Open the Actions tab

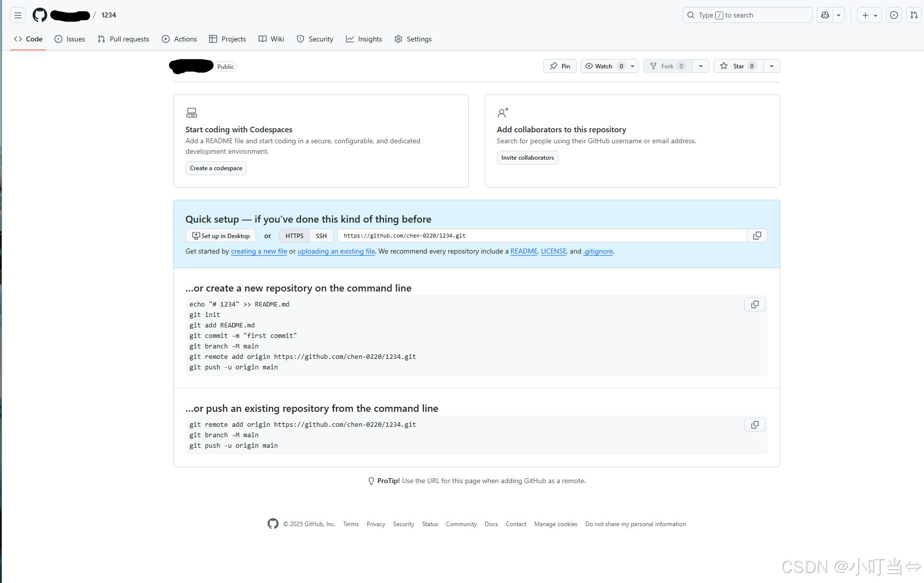click(180, 39)
